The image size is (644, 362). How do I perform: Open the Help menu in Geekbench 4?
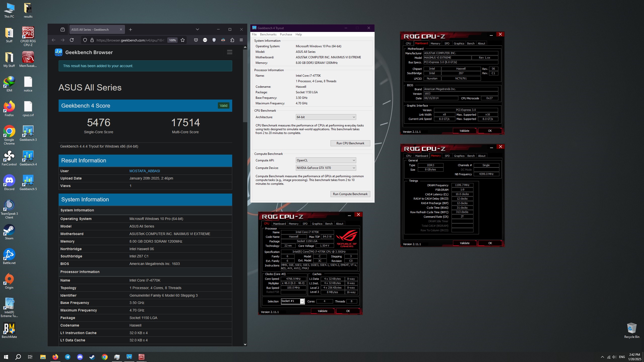(x=299, y=34)
